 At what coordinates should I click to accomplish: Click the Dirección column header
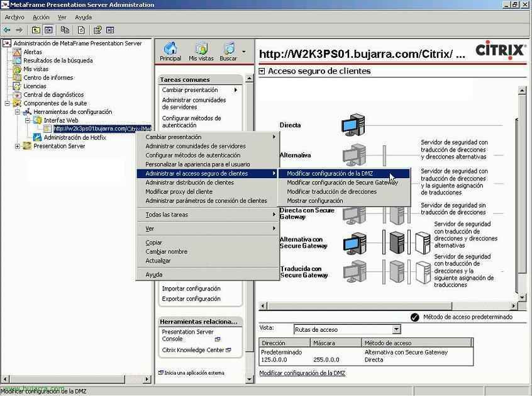[x=285, y=343]
